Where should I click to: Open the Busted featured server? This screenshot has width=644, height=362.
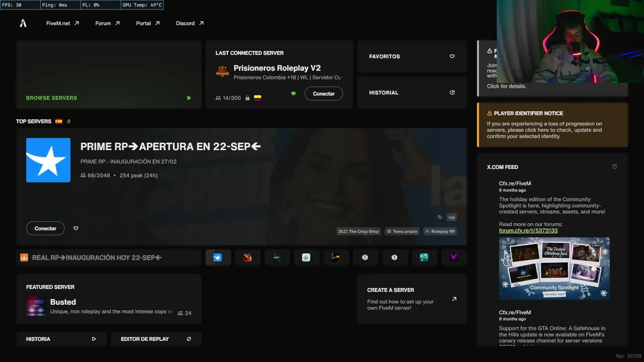click(109, 299)
